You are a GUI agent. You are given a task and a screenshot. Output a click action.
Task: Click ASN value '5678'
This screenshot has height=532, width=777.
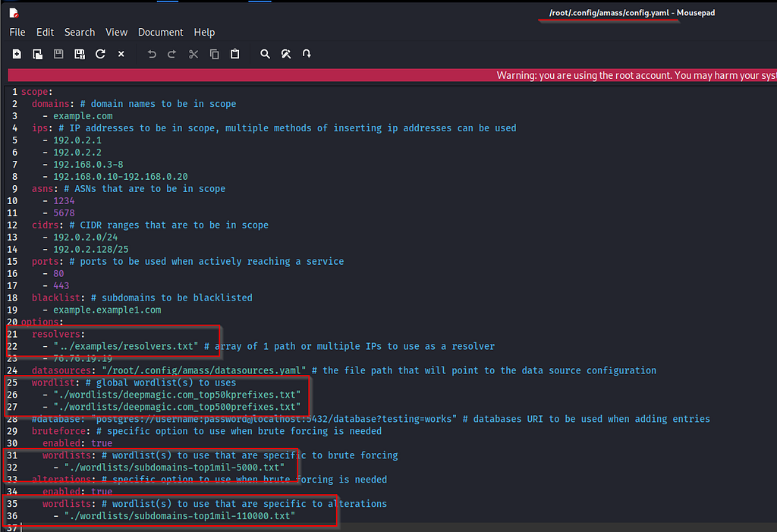click(64, 212)
